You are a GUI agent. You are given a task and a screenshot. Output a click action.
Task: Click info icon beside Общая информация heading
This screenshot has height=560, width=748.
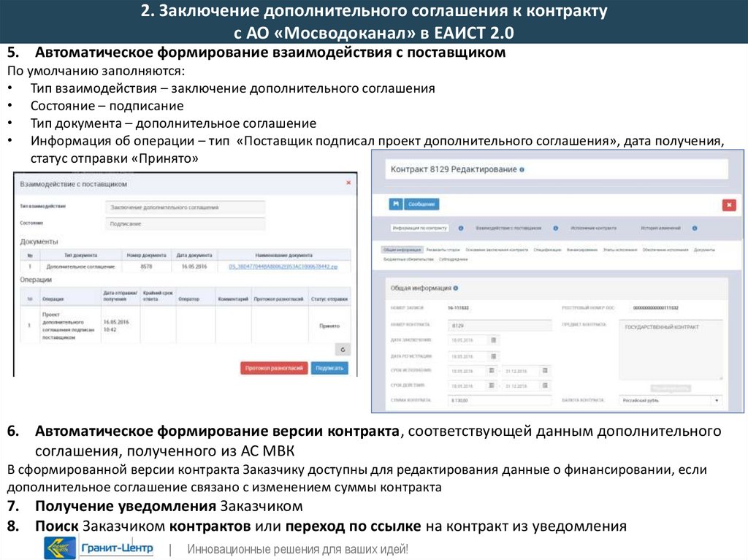coord(456,288)
